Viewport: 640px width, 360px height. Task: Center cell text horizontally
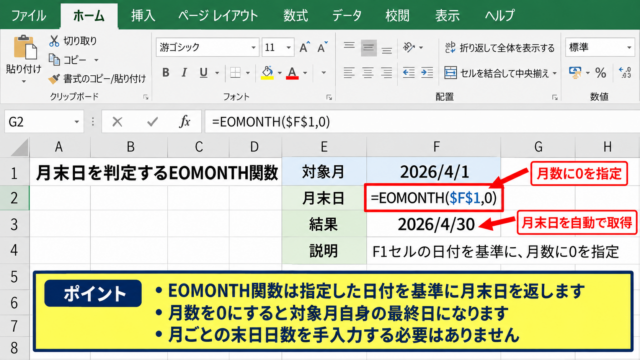(x=368, y=73)
